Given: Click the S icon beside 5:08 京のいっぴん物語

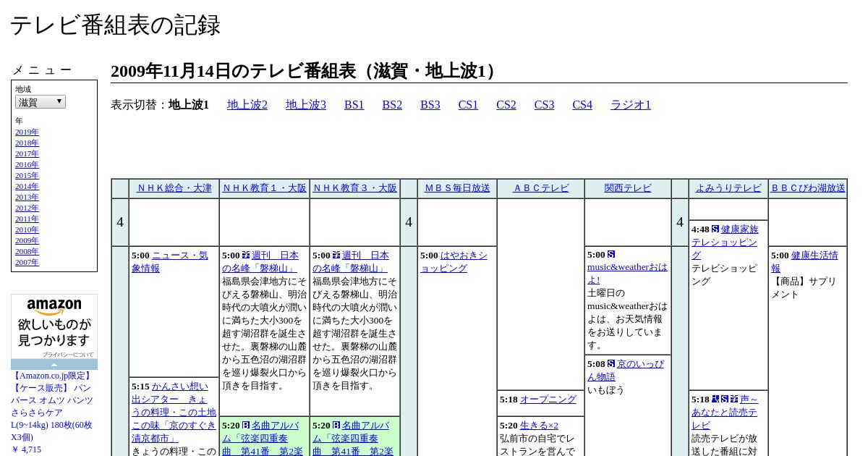Looking at the screenshot, I should pos(611,363).
